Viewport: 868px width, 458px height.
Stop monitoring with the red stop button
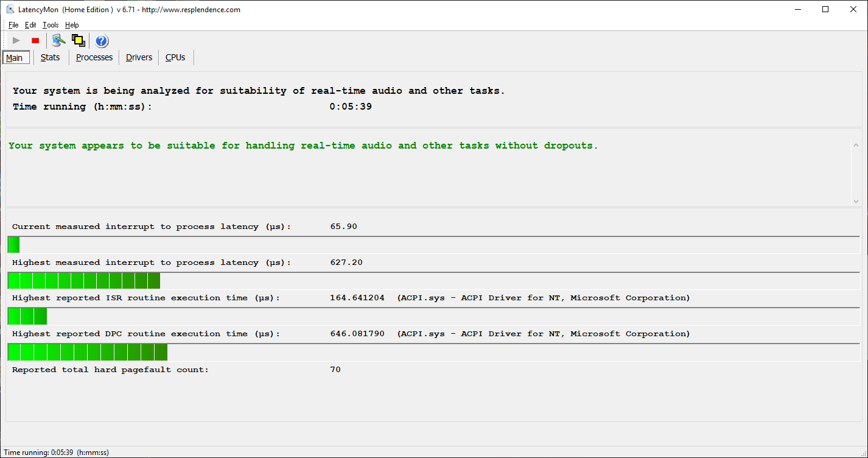point(35,41)
